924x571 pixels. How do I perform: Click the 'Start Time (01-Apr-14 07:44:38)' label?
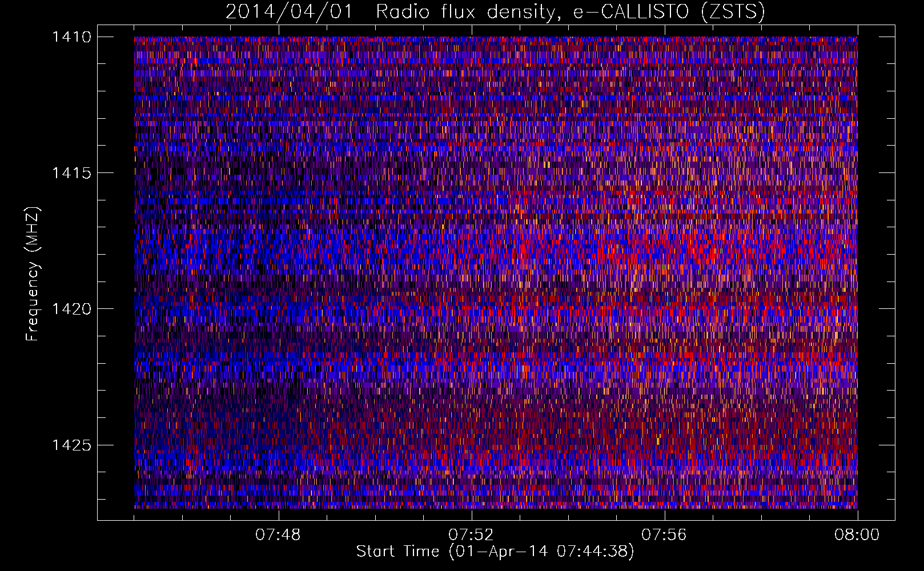[495, 552]
